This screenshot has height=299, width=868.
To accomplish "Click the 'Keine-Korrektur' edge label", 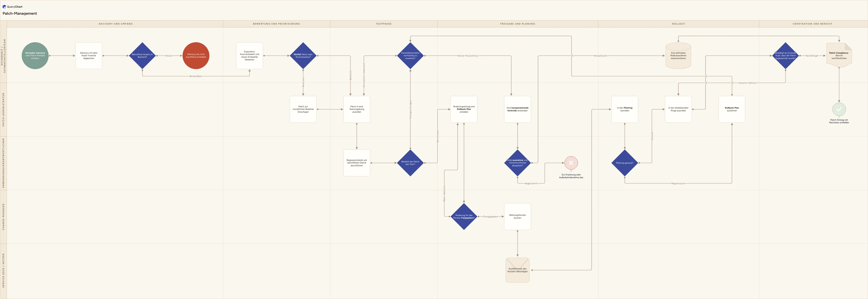I will [x=468, y=56].
